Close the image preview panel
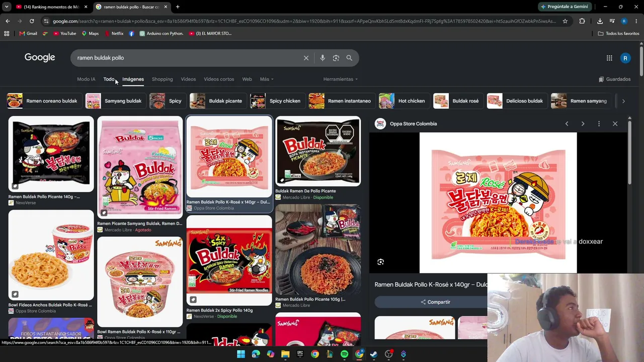This screenshot has height=362, width=644. [615, 124]
